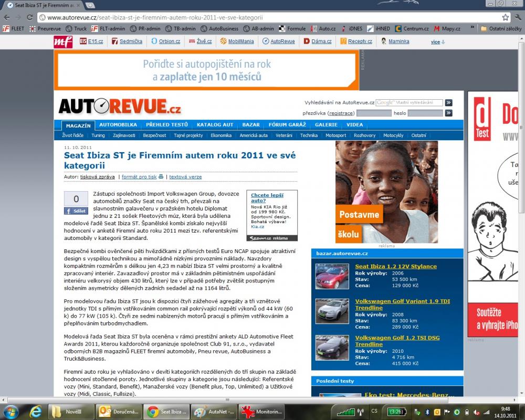This screenshot has width=525, height=420.
Task: Open the FLT-admin bookmark
Action: (x=108, y=29)
